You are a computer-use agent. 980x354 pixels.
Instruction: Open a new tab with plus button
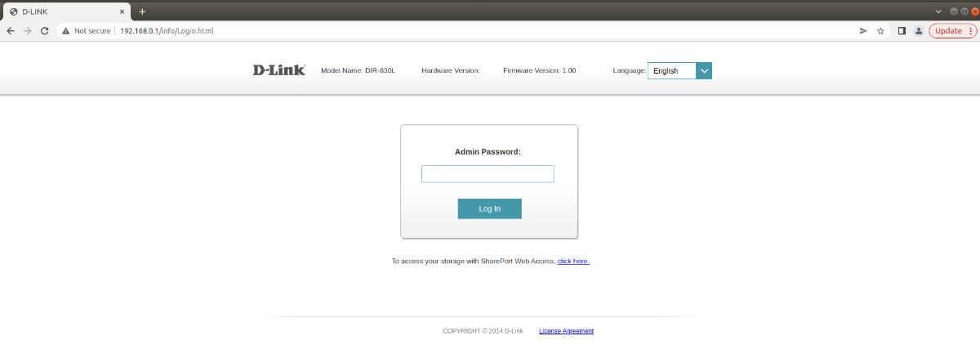(142, 11)
